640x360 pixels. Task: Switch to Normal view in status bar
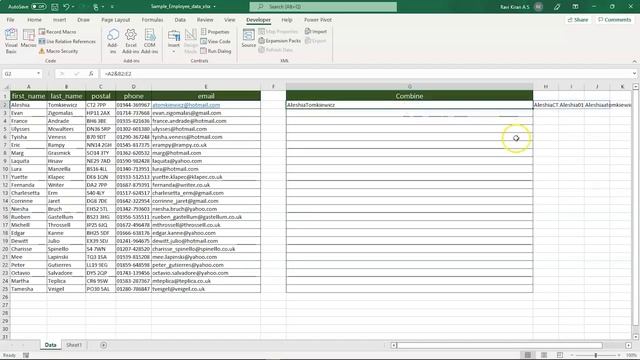[527, 355]
